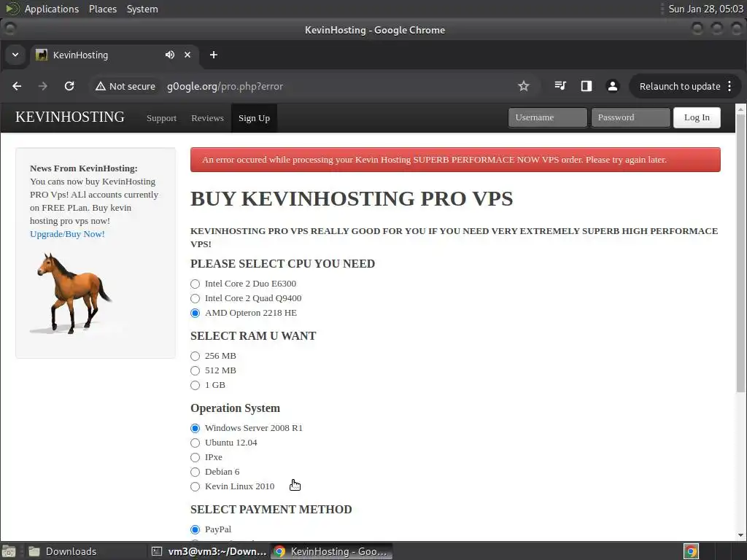Open the media controls icon in toolbar
This screenshot has height=560, width=747.
pyautogui.click(x=560, y=86)
